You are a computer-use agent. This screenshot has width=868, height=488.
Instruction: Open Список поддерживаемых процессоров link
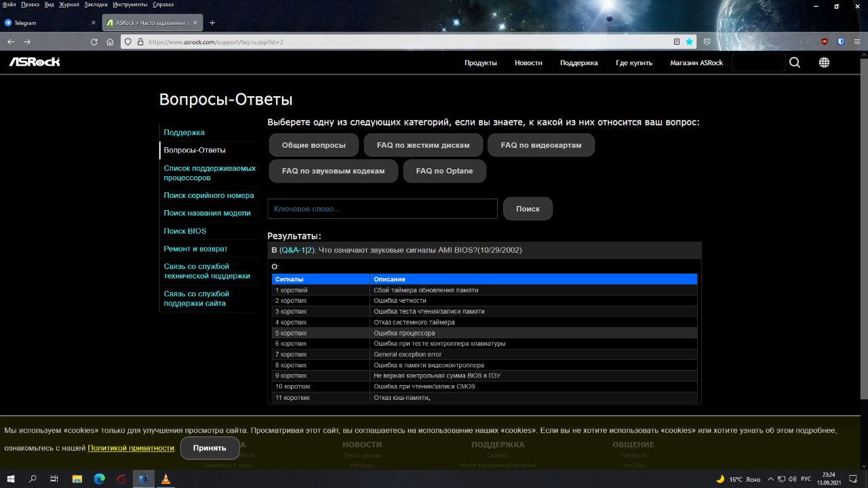click(210, 173)
